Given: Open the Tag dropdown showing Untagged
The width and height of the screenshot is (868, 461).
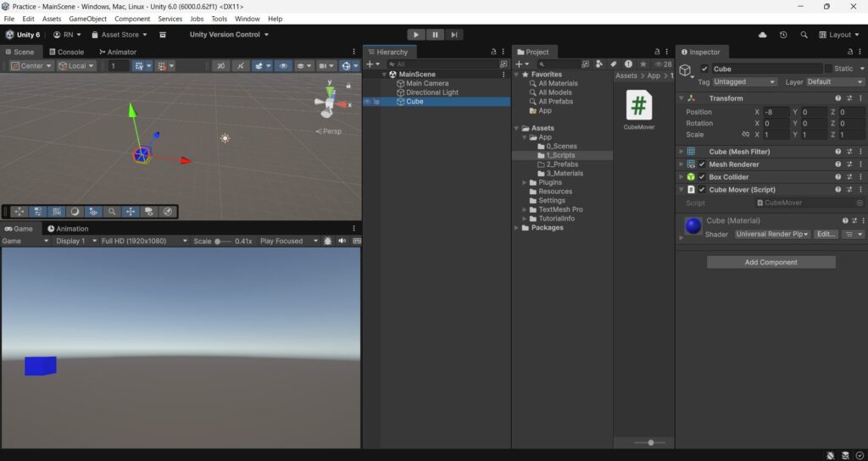Looking at the screenshot, I should point(744,82).
